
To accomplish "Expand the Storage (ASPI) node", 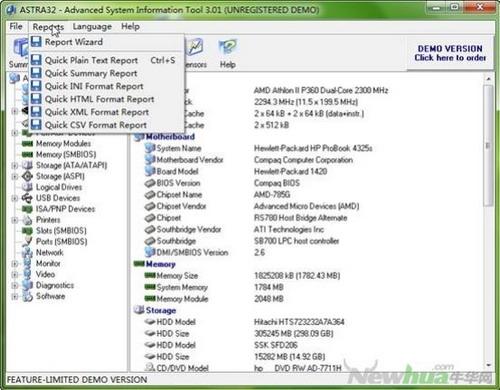I will 14,176.
